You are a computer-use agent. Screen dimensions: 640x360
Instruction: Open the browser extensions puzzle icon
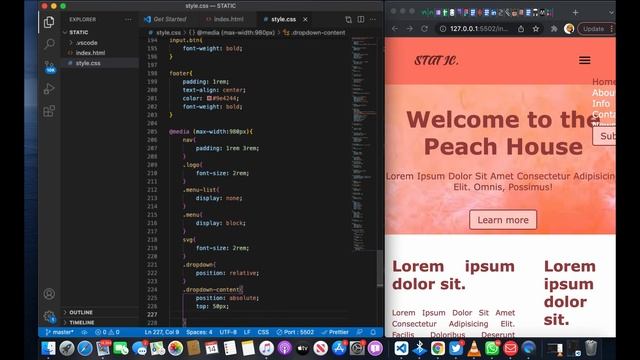tap(554, 29)
